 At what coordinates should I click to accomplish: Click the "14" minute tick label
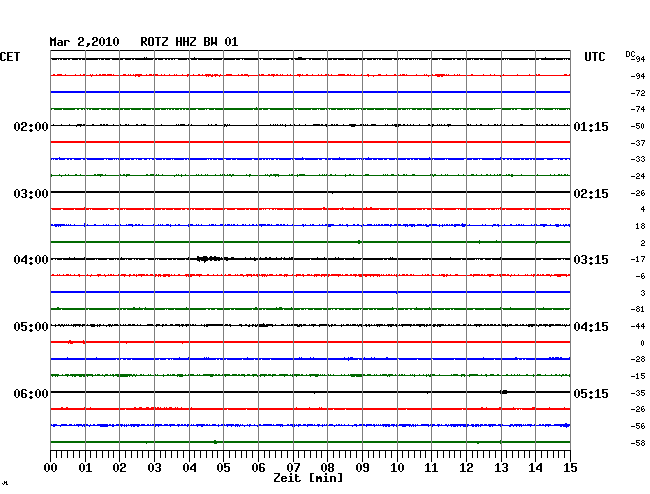coord(536,468)
